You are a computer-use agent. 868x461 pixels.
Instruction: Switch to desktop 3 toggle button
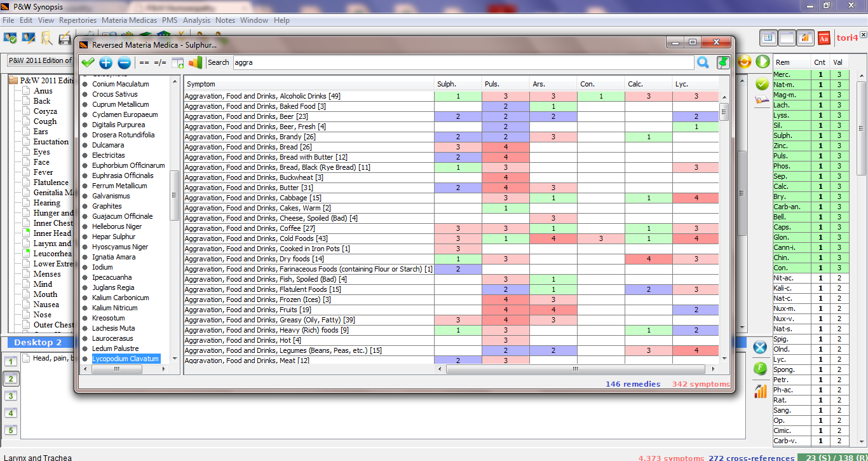[10, 396]
